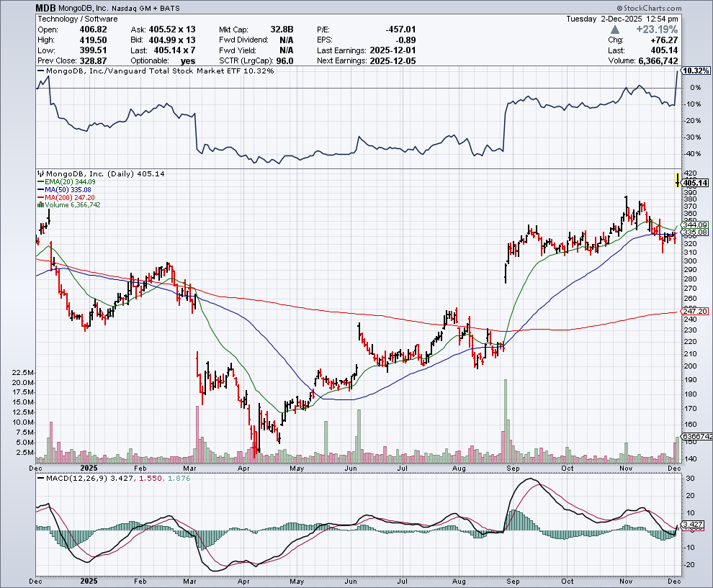Click the MongoDB, Inc. (Daily) legend marker
The image size is (713, 588).
click(41, 174)
